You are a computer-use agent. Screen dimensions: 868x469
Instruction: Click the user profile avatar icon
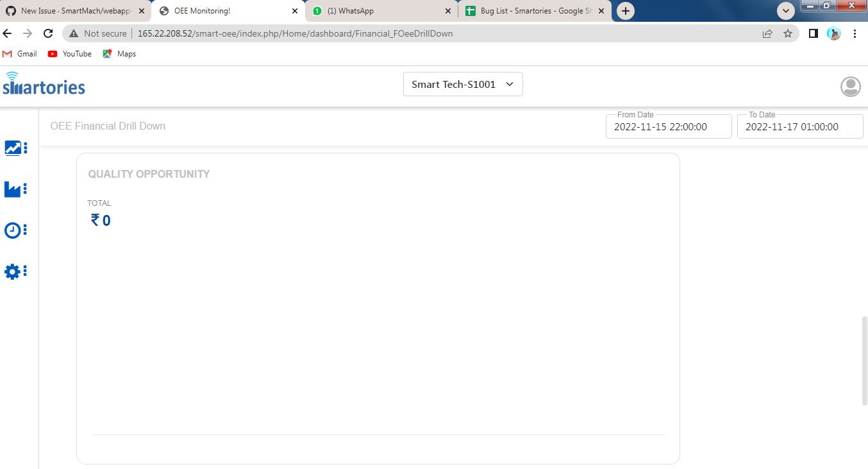click(x=851, y=87)
